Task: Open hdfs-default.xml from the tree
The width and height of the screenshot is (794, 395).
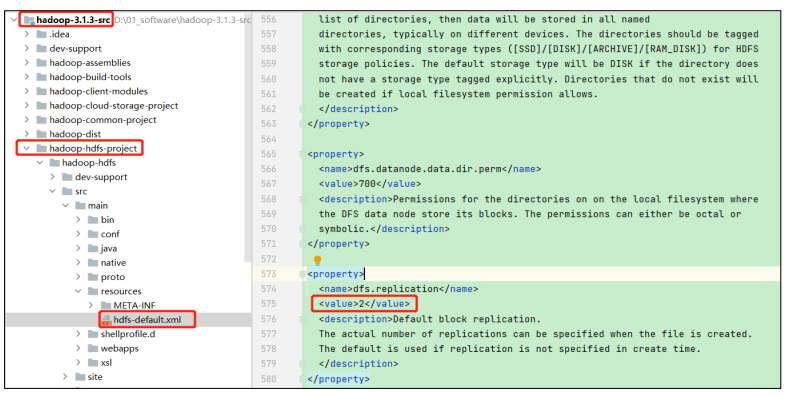Action: click(147, 320)
